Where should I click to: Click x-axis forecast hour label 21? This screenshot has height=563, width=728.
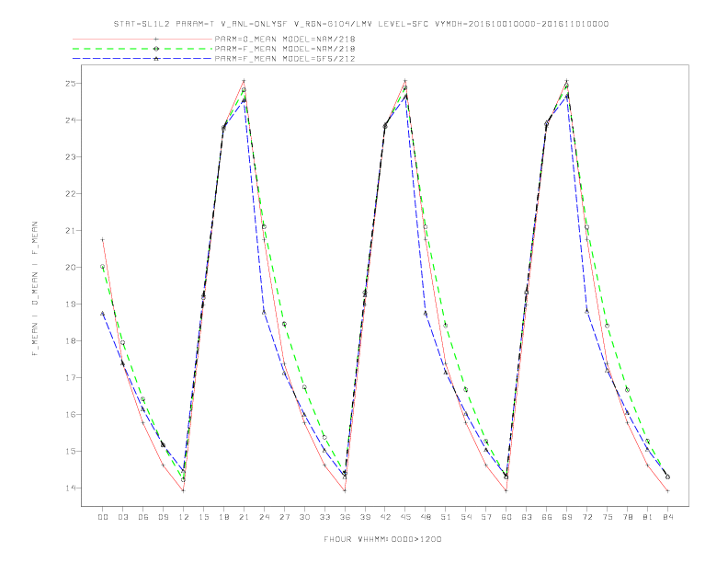point(244,517)
